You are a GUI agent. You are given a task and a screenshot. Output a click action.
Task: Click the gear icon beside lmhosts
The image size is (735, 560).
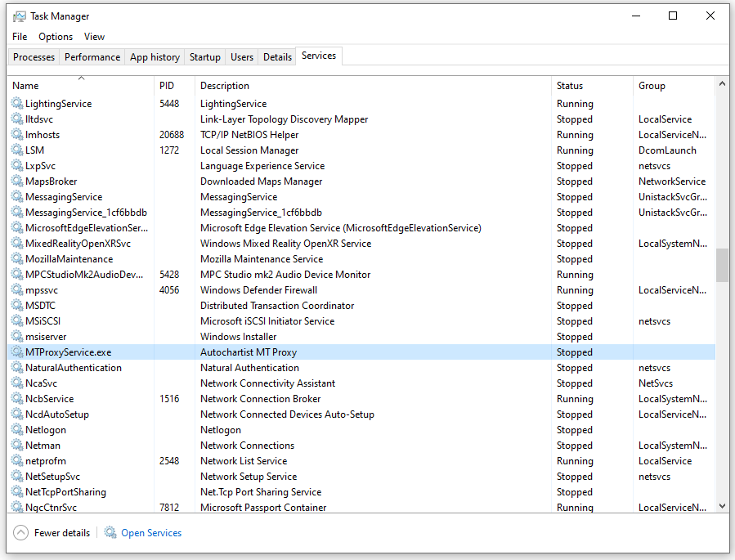coord(17,134)
